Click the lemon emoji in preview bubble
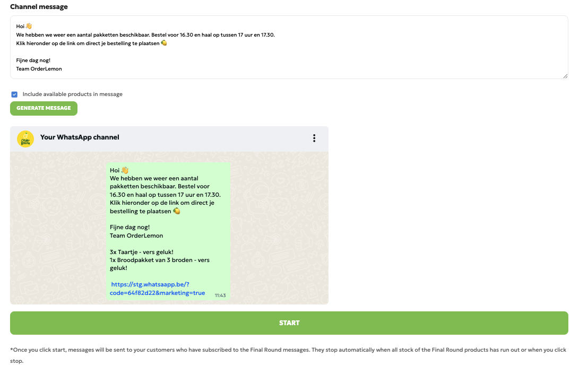Screen dimensions: 588x366 point(177,211)
